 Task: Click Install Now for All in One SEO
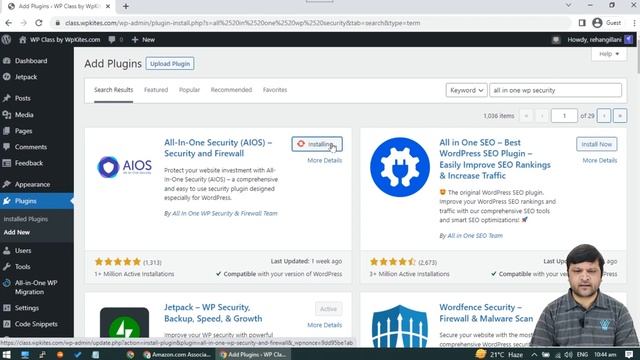pos(596,144)
